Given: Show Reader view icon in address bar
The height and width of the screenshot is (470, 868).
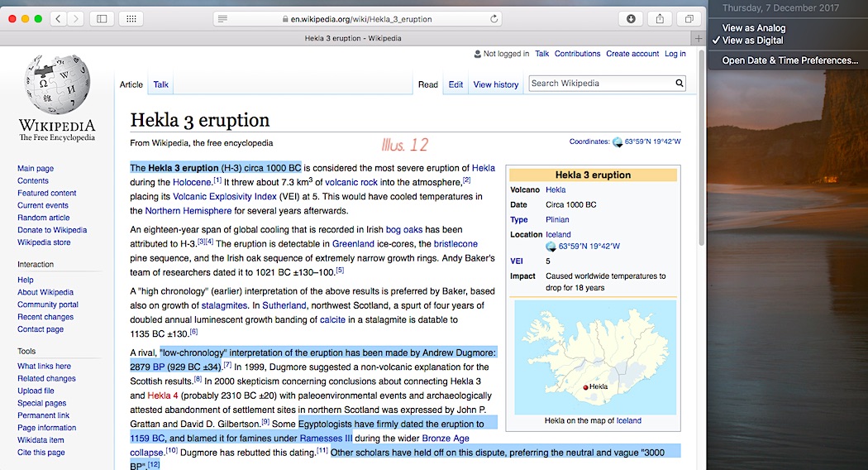Looking at the screenshot, I should (222, 19).
